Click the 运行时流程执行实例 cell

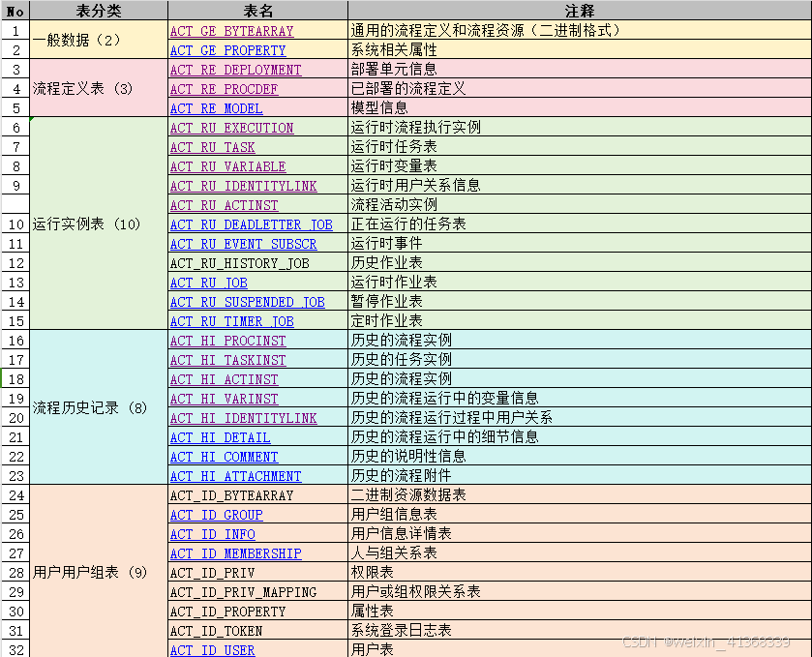pyautogui.click(x=580, y=128)
